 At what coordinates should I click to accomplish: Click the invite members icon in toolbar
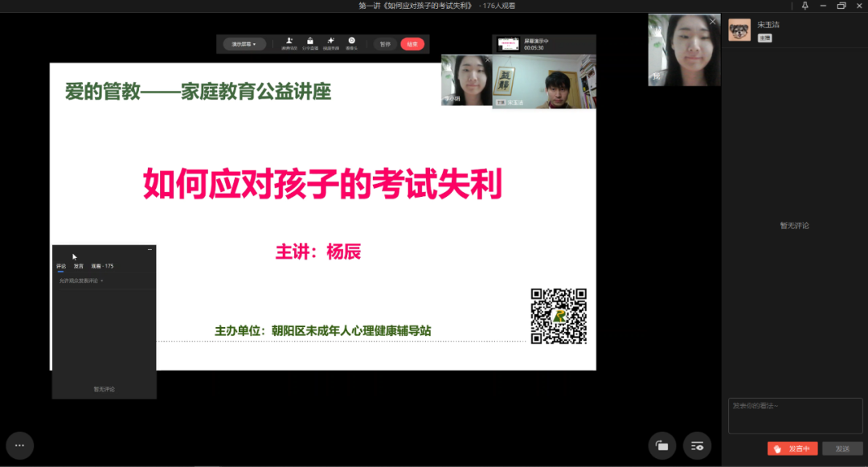tap(289, 43)
